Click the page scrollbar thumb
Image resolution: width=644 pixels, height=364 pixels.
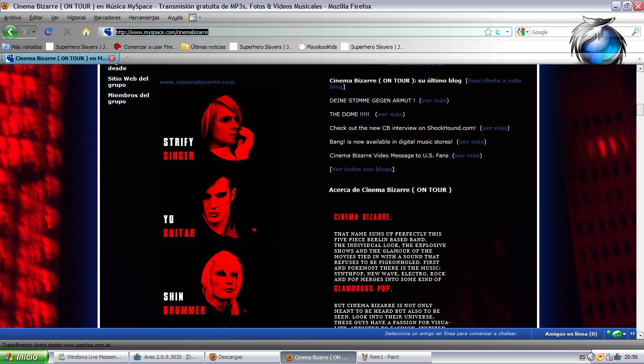click(640, 109)
